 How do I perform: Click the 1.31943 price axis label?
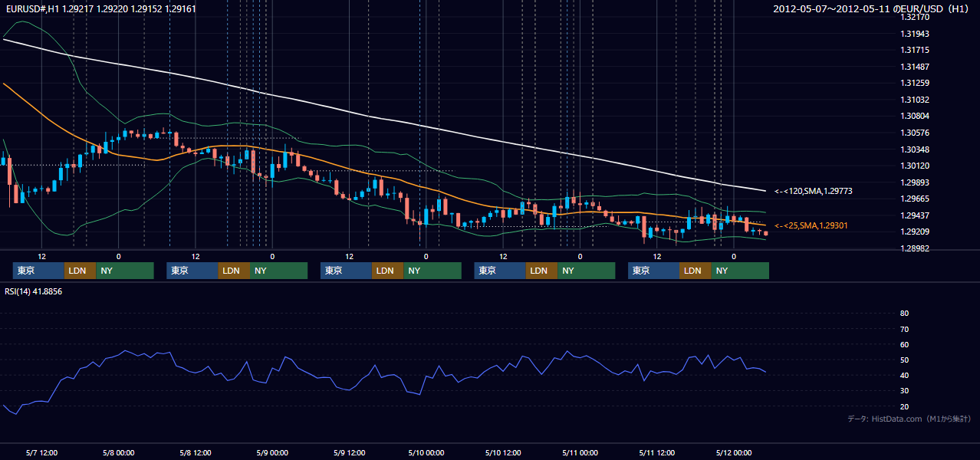tap(915, 34)
